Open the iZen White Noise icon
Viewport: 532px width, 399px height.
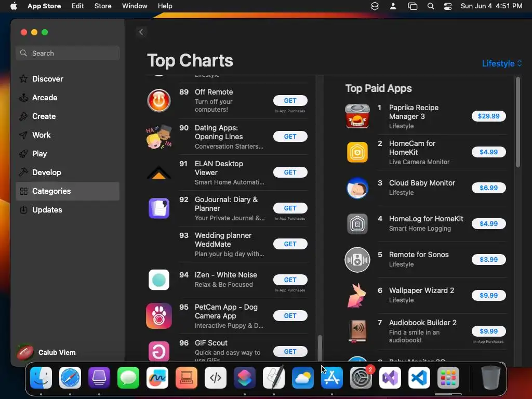pyautogui.click(x=159, y=280)
